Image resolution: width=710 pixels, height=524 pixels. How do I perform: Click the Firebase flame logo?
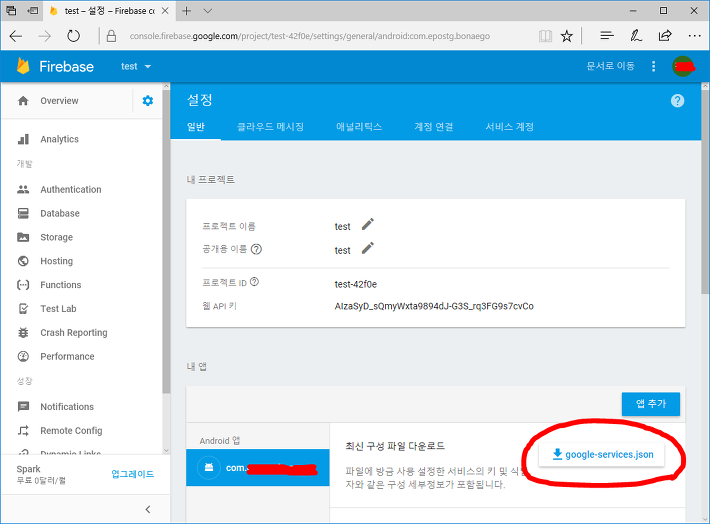coord(23,66)
